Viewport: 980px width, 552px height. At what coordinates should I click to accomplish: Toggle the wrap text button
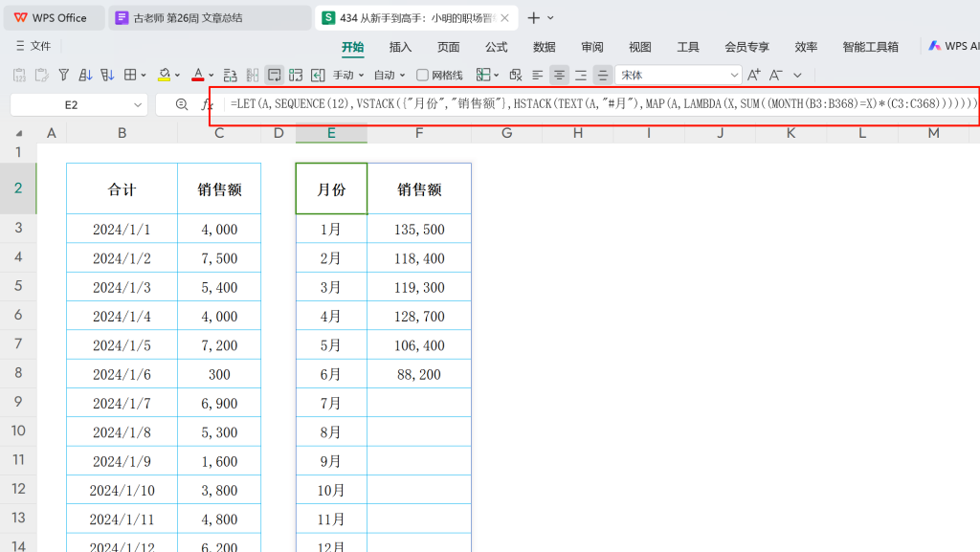click(274, 75)
